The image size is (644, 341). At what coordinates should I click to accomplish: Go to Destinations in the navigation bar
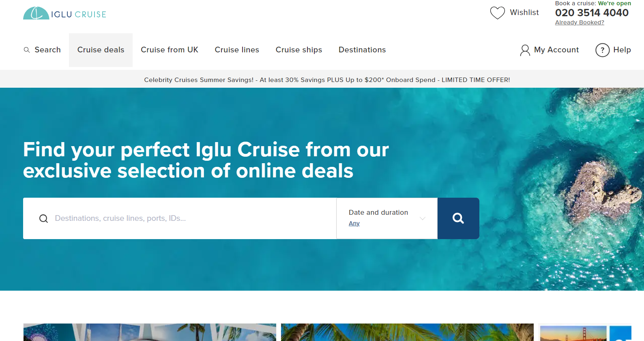pos(362,50)
